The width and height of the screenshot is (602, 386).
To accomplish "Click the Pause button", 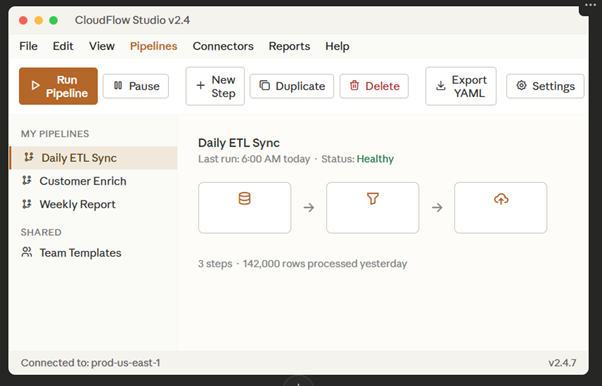I will 136,86.
